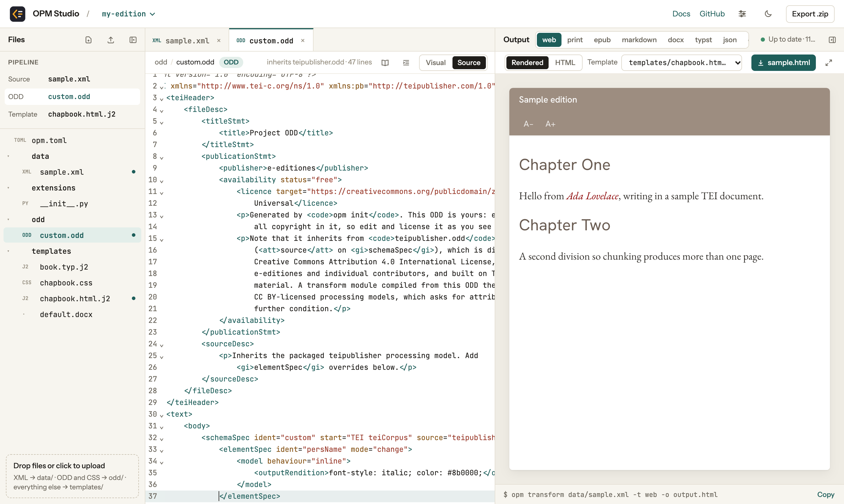Click the outline list icon in editor toolbar
The width and height of the screenshot is (844, 504).
(x=406, y=62)
